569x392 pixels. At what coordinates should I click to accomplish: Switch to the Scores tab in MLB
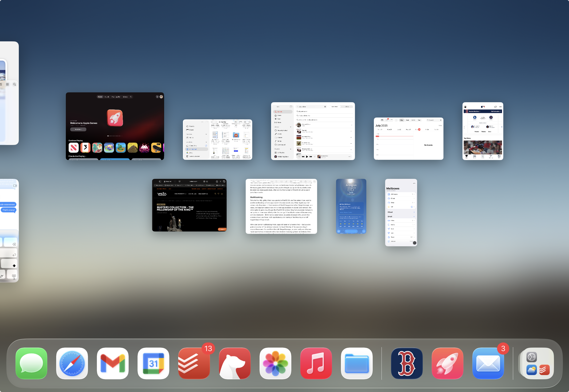coord(475,157)
